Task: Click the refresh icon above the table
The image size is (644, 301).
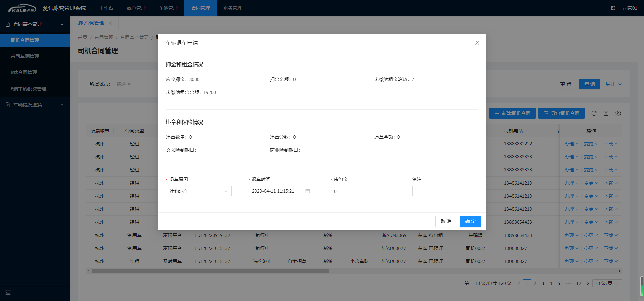Action: pos(594,113)
